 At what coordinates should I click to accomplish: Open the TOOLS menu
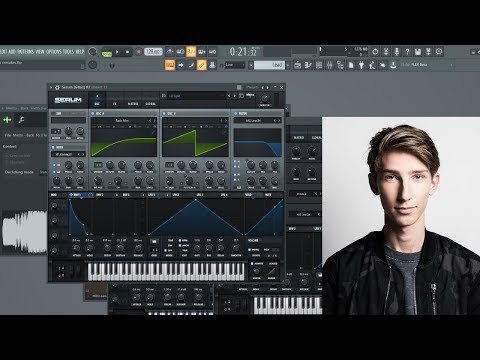(68, 52)
